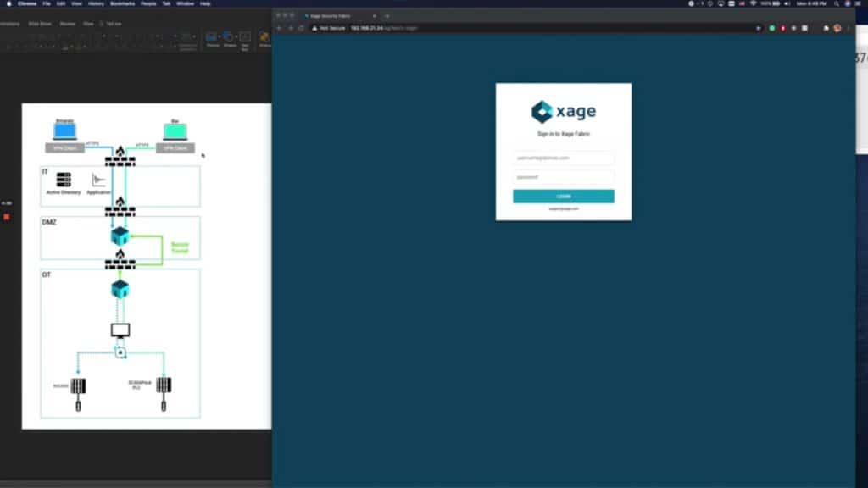The height and width of the screenshot is (488, 868).
Task: Click the Apple menu icon
Action: coord(8,3)
